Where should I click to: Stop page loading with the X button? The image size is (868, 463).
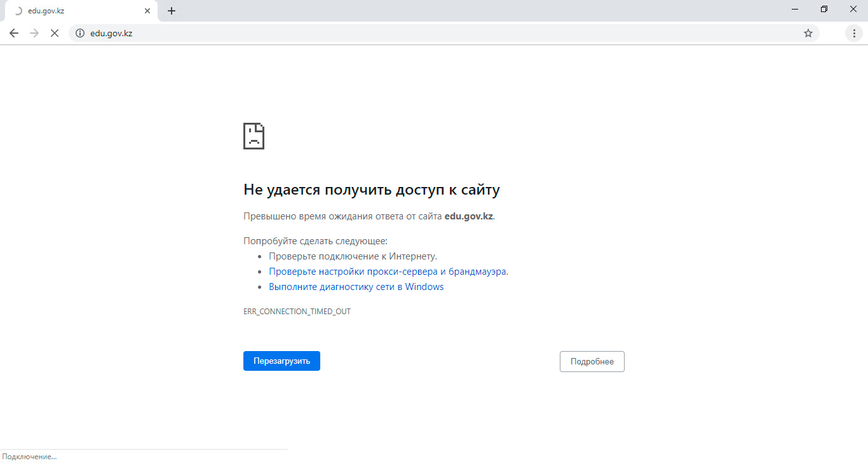(55, 33)
